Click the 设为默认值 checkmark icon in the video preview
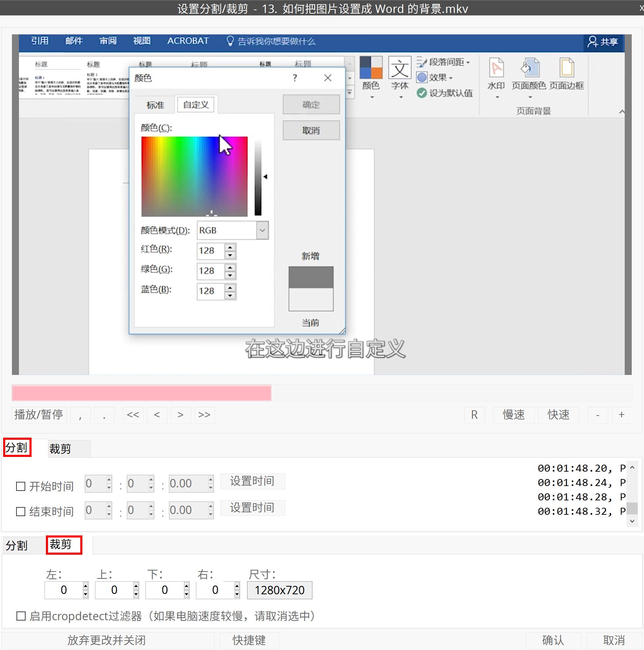This screenshot has width=644, height=650. [x=422, y=93]
